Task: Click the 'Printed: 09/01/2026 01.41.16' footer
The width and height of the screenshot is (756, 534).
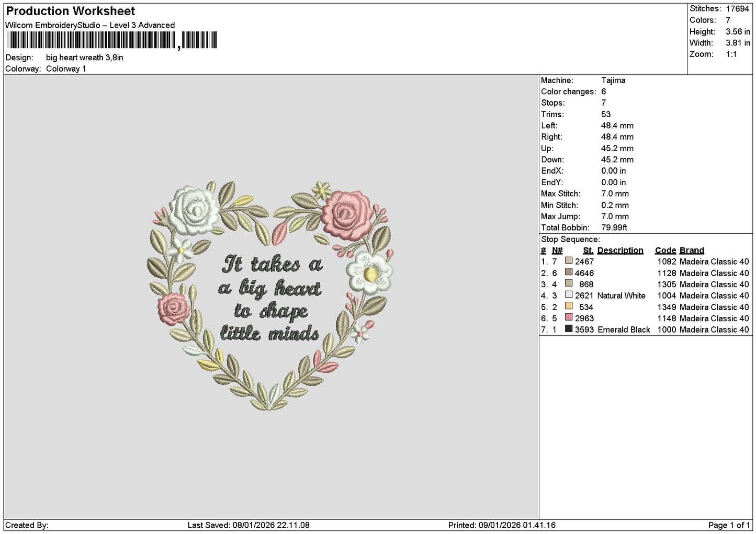Action: (502, 525)
